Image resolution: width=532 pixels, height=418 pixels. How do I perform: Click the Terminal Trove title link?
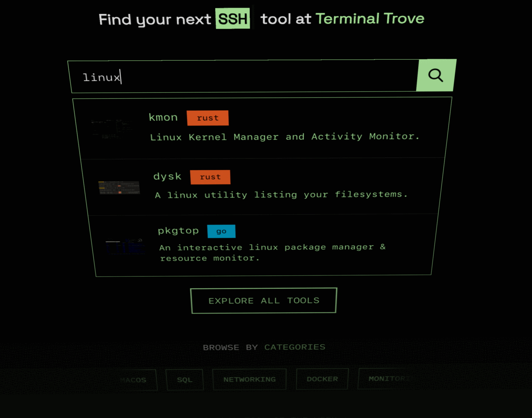[x=370, y=19]
